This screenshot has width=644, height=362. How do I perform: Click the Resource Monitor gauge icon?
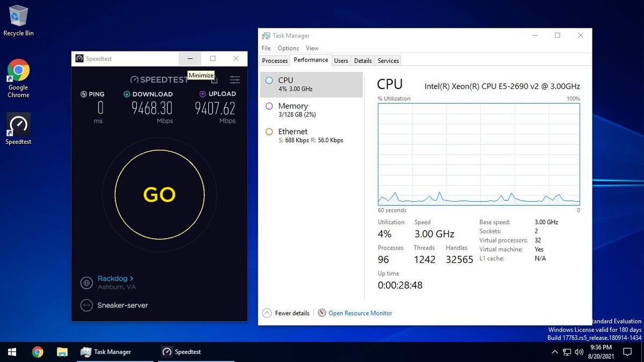point(322,313)
